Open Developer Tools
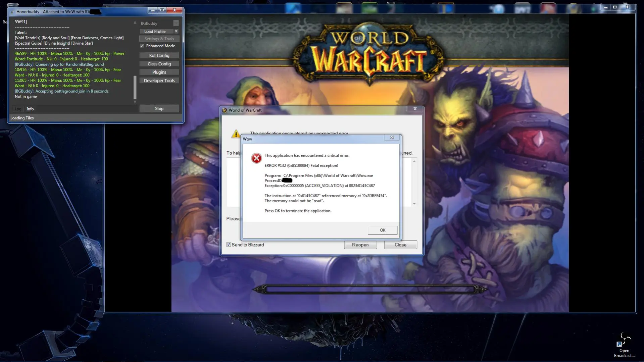Screen dimensions: 644x362 (x=159, y=81)
